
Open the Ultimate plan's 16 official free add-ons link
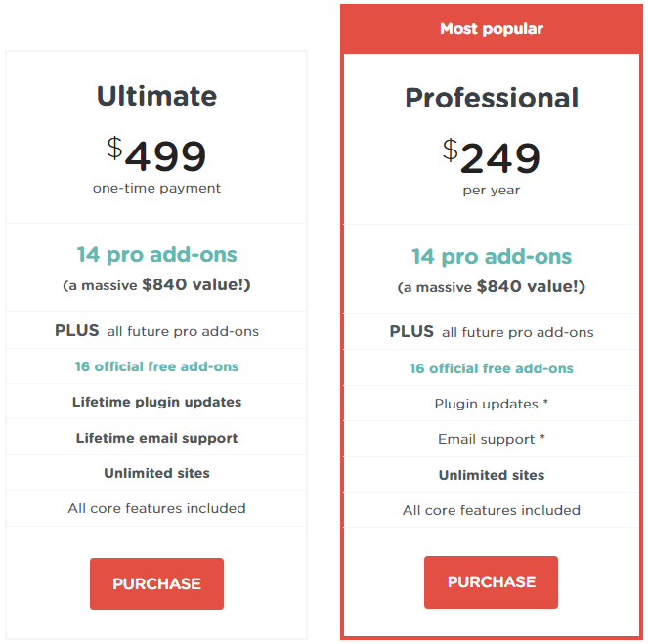pyautogui.click(x=156, y=366)
